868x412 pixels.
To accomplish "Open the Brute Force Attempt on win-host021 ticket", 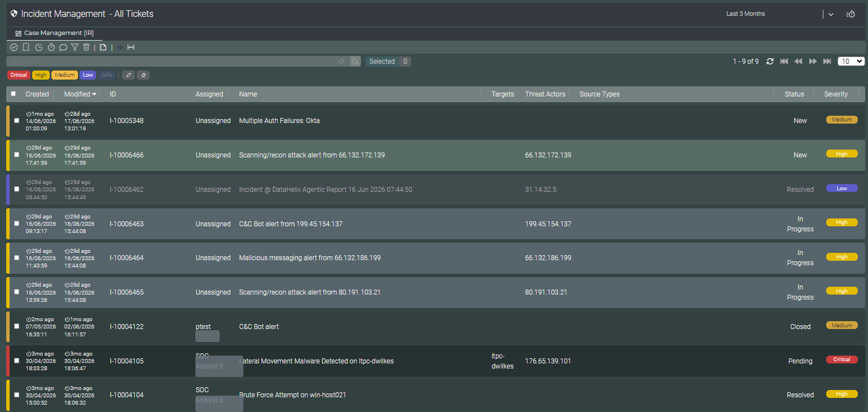I will point(293,395).
